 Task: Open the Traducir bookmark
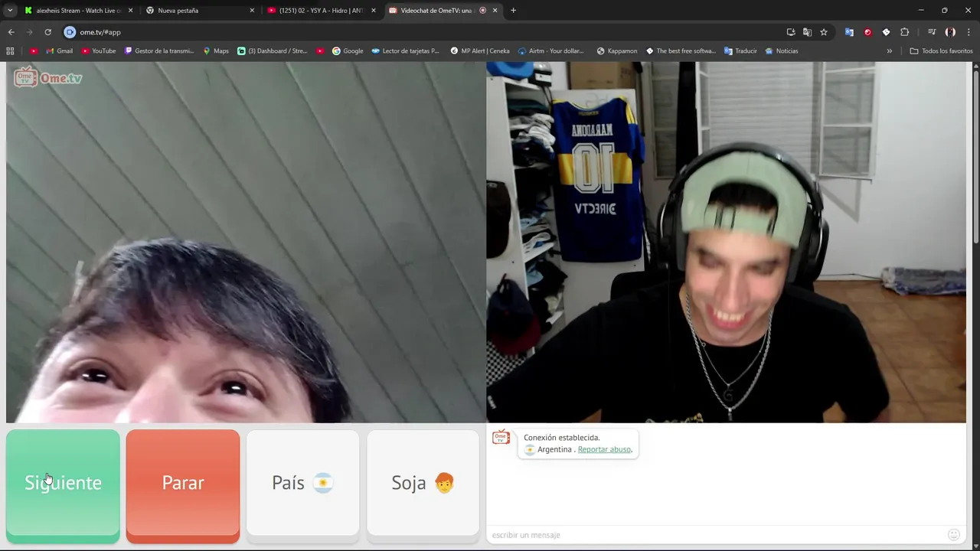click(740, 51)
